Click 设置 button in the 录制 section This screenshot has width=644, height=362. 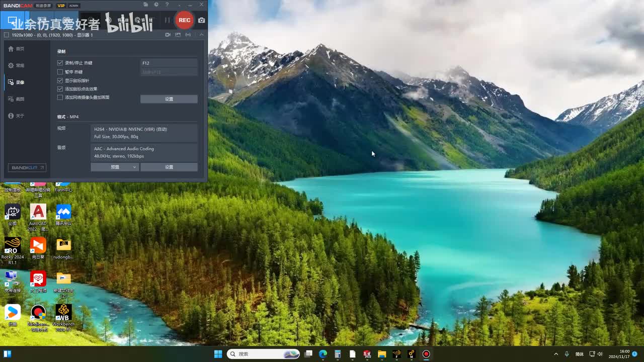click(x=169, y=99)
